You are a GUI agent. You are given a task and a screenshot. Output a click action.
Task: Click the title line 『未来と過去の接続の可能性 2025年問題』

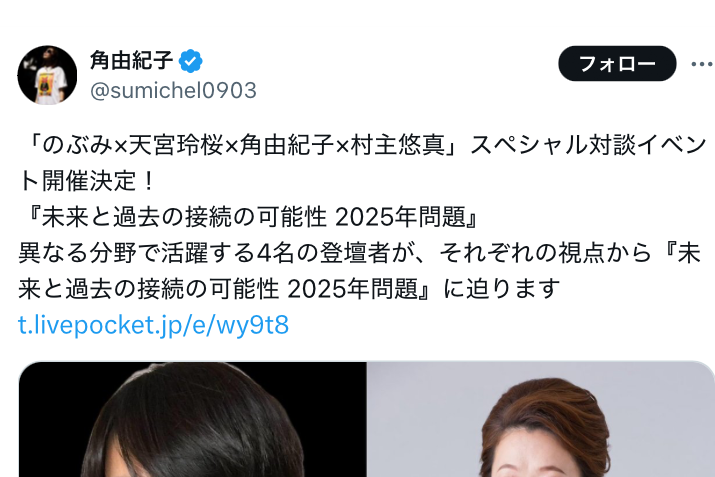[249, 217]
